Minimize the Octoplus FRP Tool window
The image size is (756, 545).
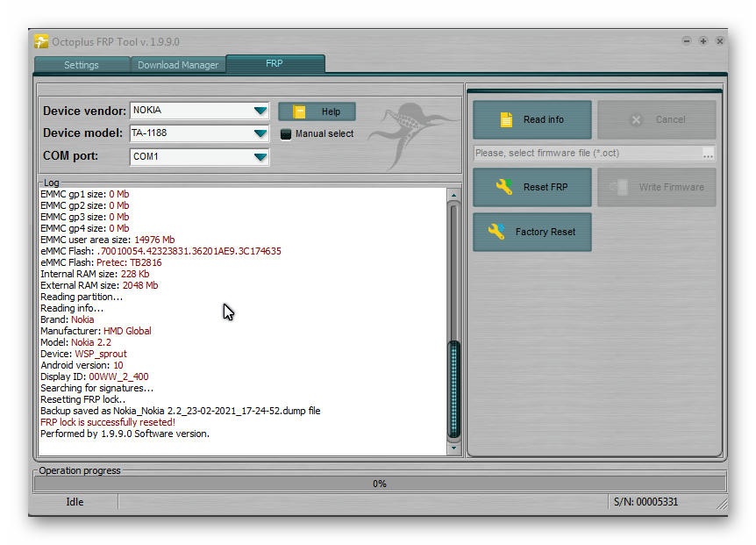[687, 41]
